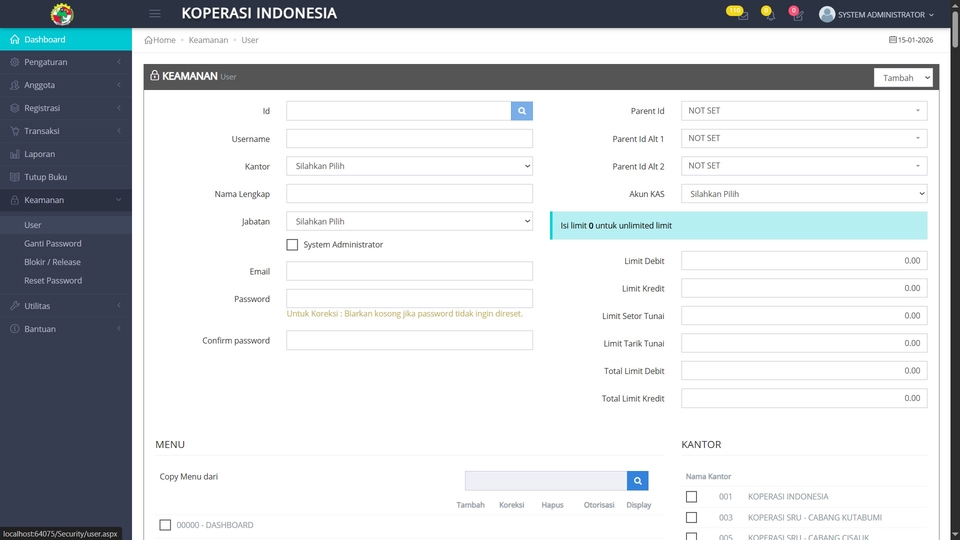Click the edit tasks icon with red badge

point(796,15)
